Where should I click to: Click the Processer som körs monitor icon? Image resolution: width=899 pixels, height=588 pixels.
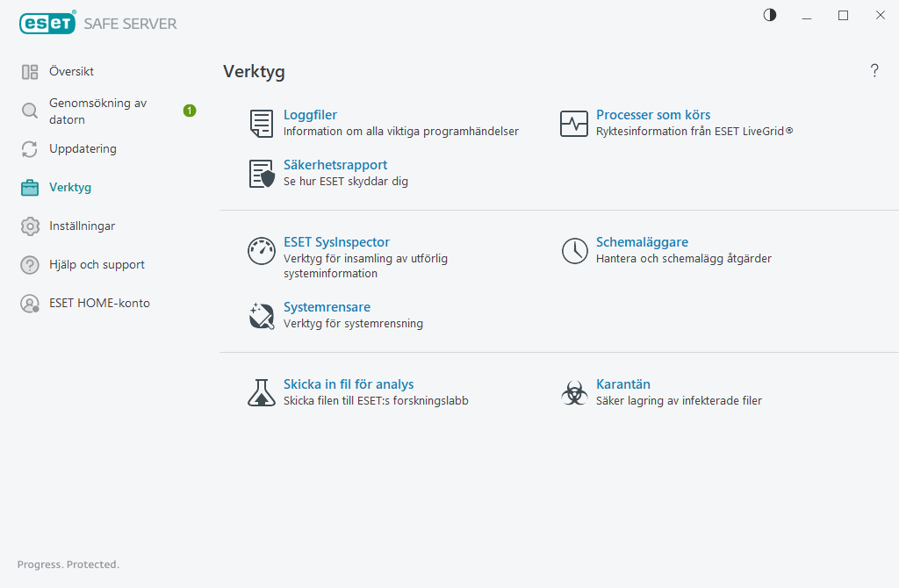pos(573,124)
